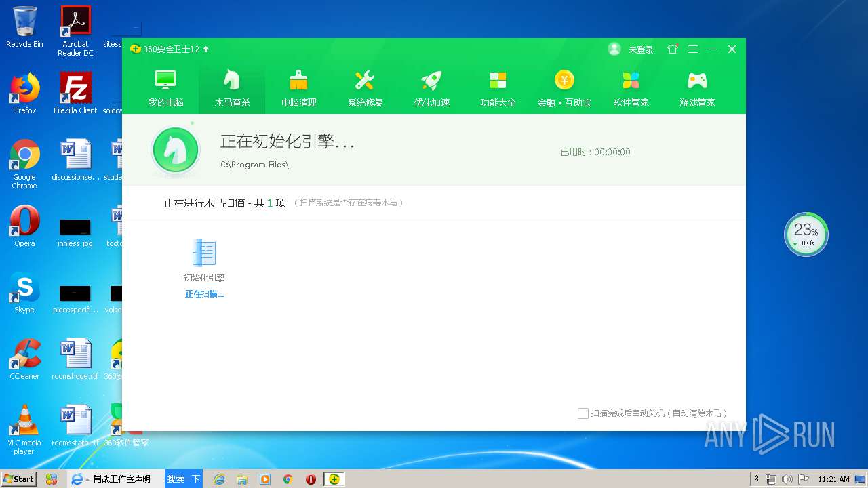This screenshot has height=488, width=868.
Task: Click the 23% floating speed ball widget
Action: 806,235
